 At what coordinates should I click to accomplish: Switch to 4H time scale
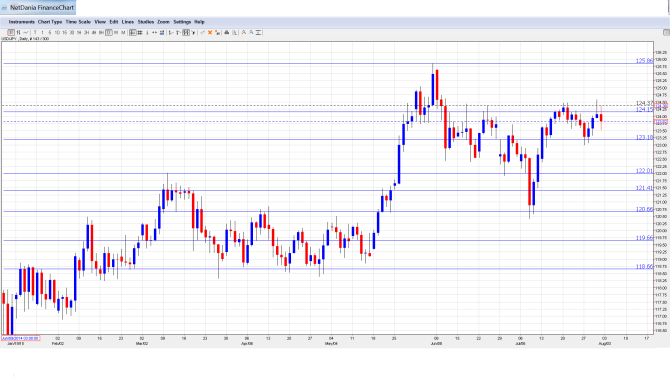pyautogui.click(x=94, y=32)
